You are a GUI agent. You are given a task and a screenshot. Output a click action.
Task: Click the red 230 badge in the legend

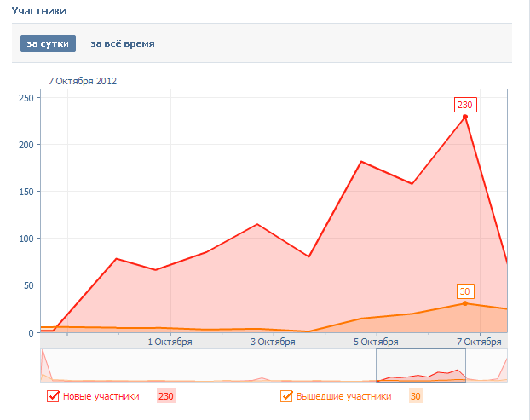click(x=165, y=396)
